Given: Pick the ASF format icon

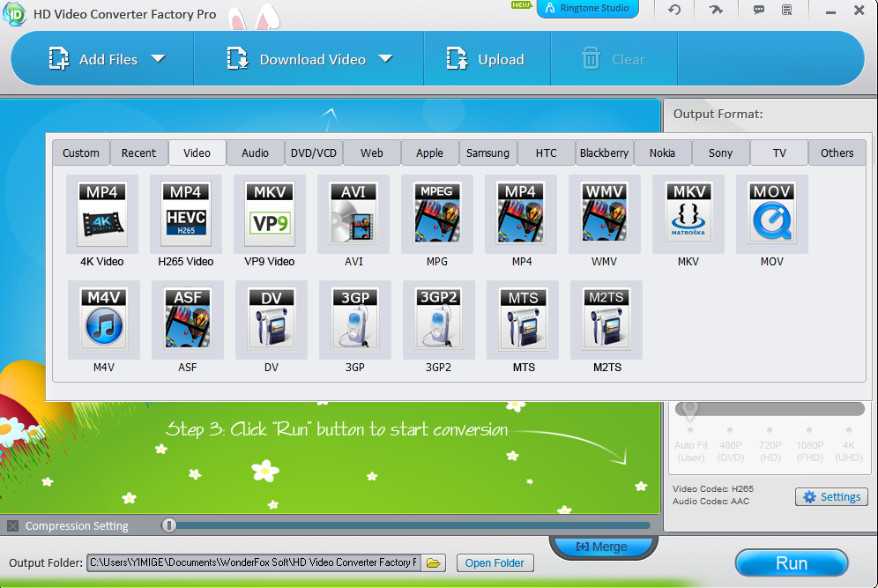Looking at the screenshot, I should [188, 320].
